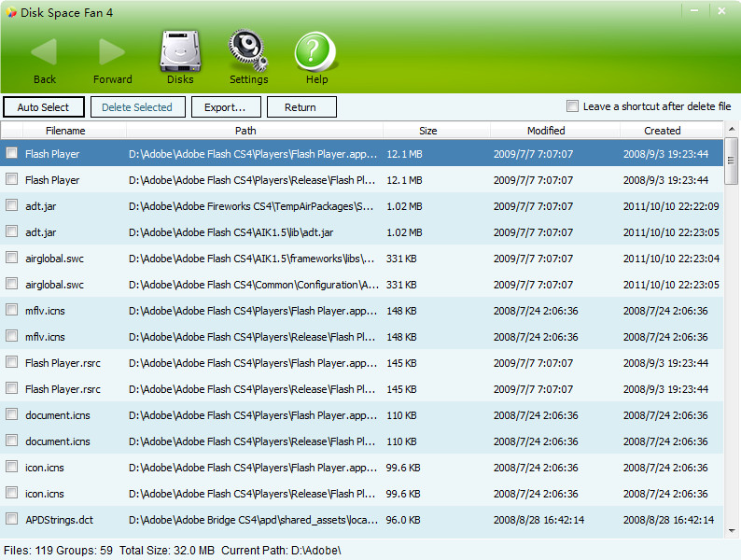
Task: Click the Disk Space Fan app logo
Action: click(x=11, y=12)
